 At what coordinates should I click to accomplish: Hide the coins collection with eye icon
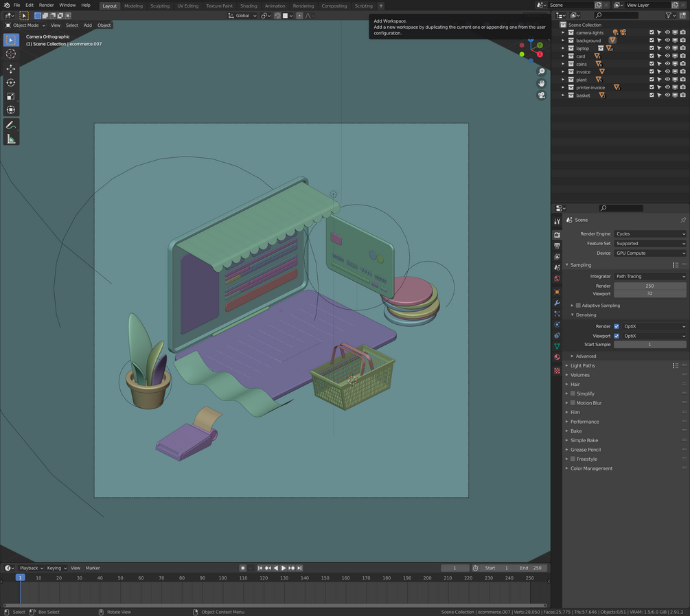pos(667,64)
